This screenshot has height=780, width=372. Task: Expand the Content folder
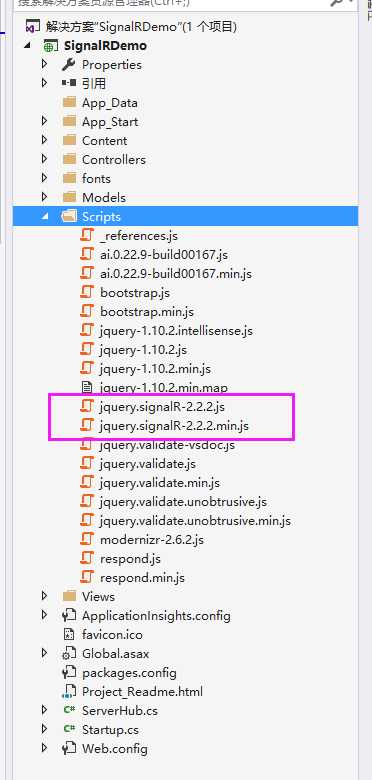point(45,140)
